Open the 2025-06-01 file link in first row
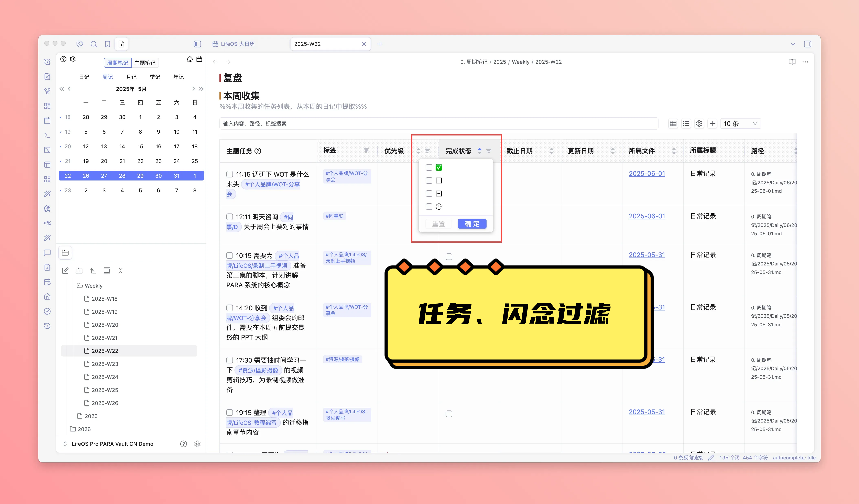The width and height of the screenshot is (859, 504). click(647, 173)
